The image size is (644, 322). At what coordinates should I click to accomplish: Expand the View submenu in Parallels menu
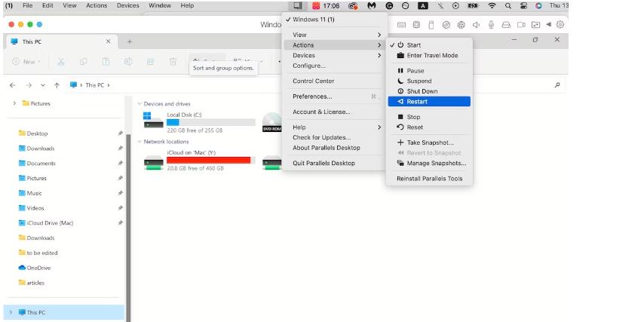click(x=335, y=35)
